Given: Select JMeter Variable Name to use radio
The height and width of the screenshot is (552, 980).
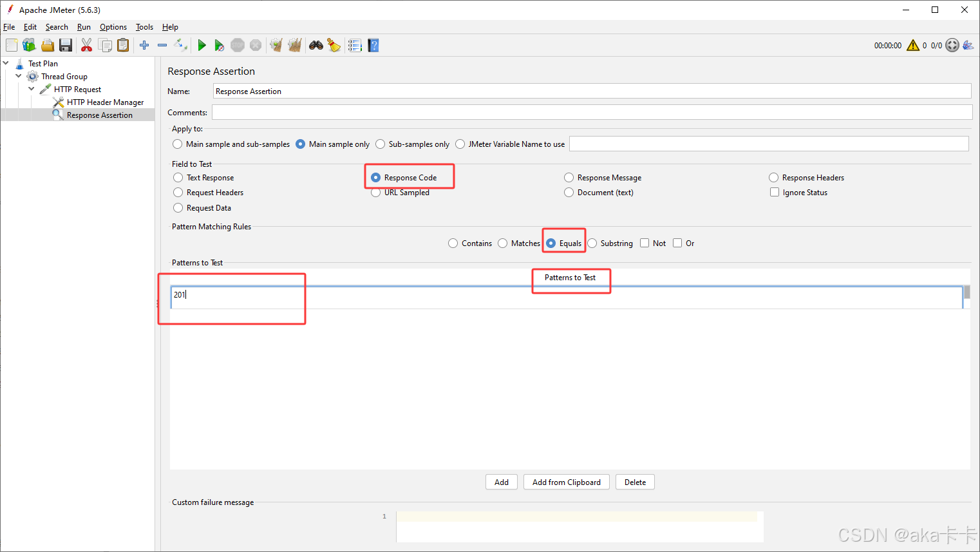Looking at the screenshot, I should 460,144.
